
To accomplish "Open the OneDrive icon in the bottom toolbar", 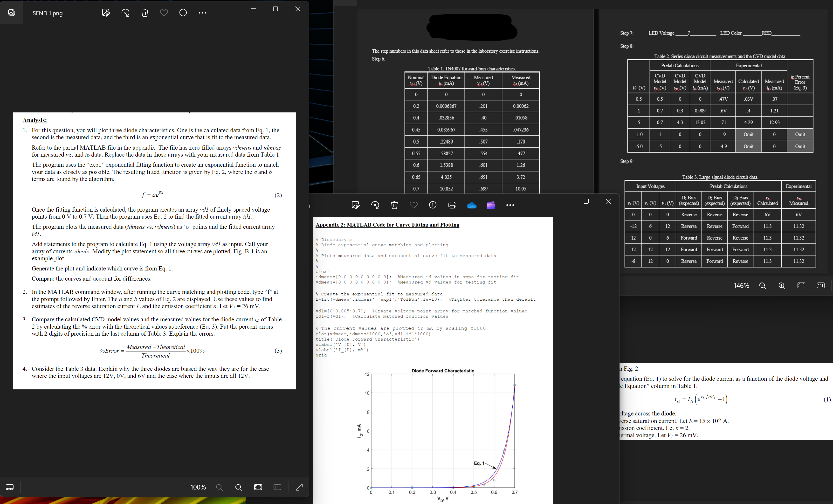I will [471, 205].
